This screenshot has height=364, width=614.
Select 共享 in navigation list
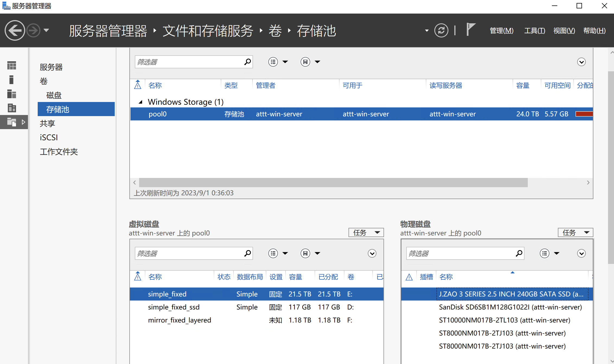(47, 123)
